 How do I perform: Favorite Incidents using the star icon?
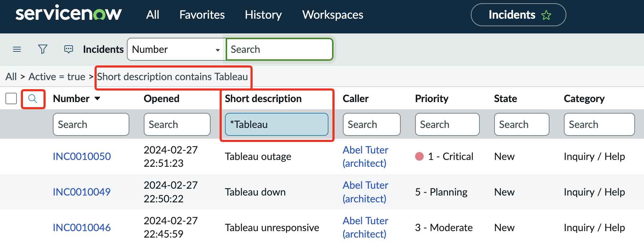pos(546,15)
